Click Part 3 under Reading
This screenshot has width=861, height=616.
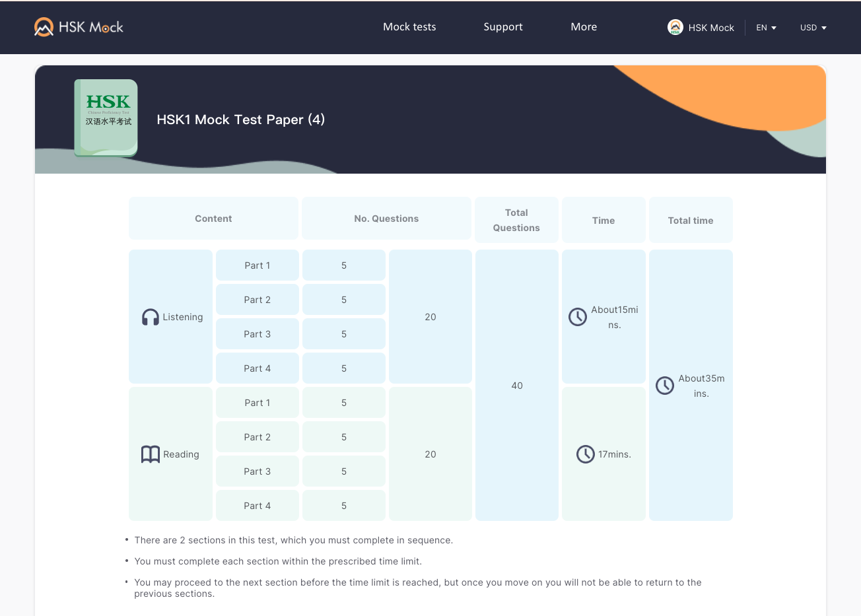coord(258,471)
